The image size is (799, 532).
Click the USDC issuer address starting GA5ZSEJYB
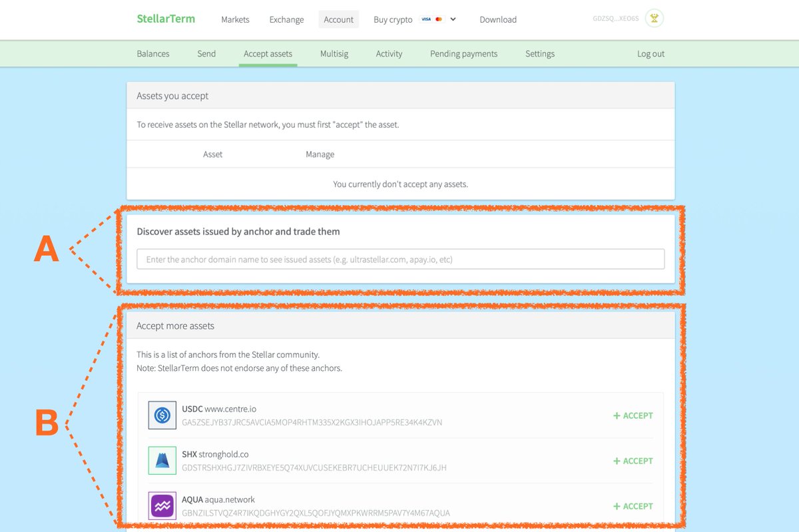pos(312,423)
